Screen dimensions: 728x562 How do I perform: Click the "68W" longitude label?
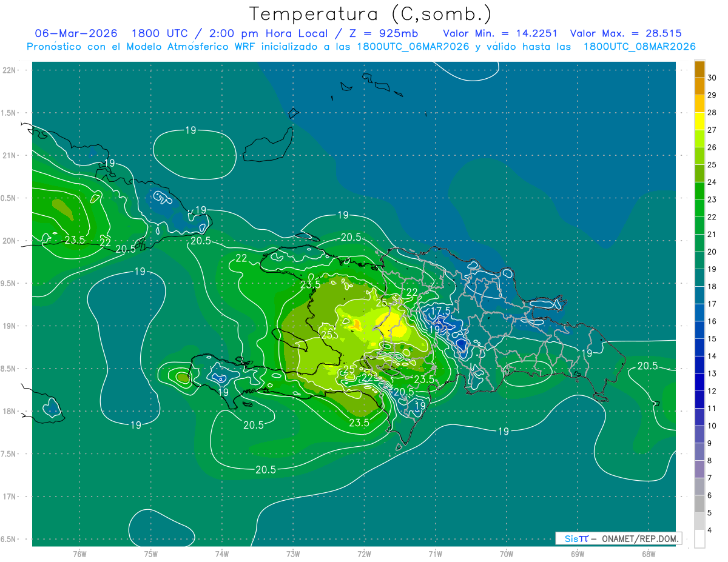(649, 554)
